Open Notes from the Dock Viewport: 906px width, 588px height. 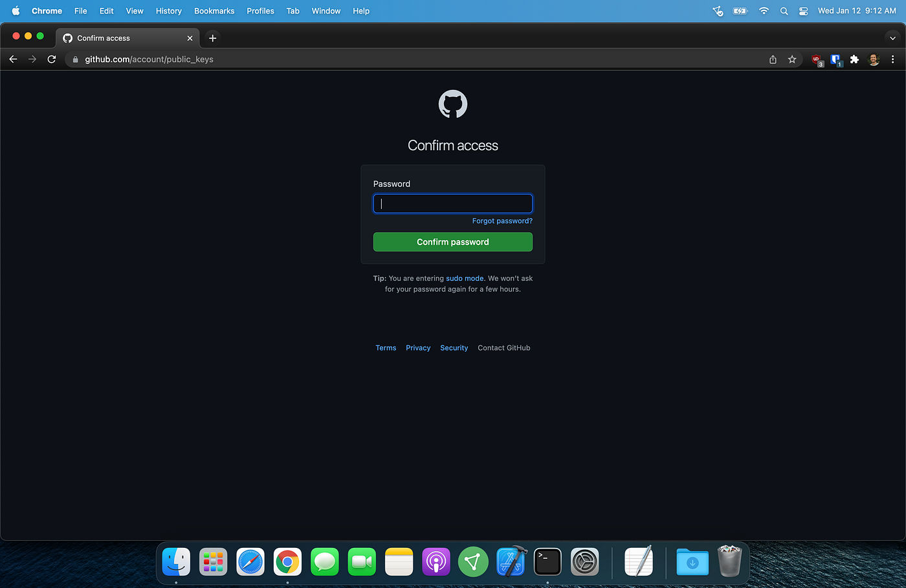[399, 561]
